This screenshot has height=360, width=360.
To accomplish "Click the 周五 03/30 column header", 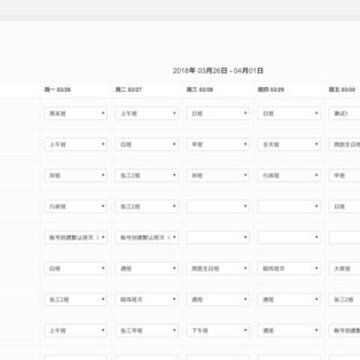I will pyautogui.click(x=342, y=90).
